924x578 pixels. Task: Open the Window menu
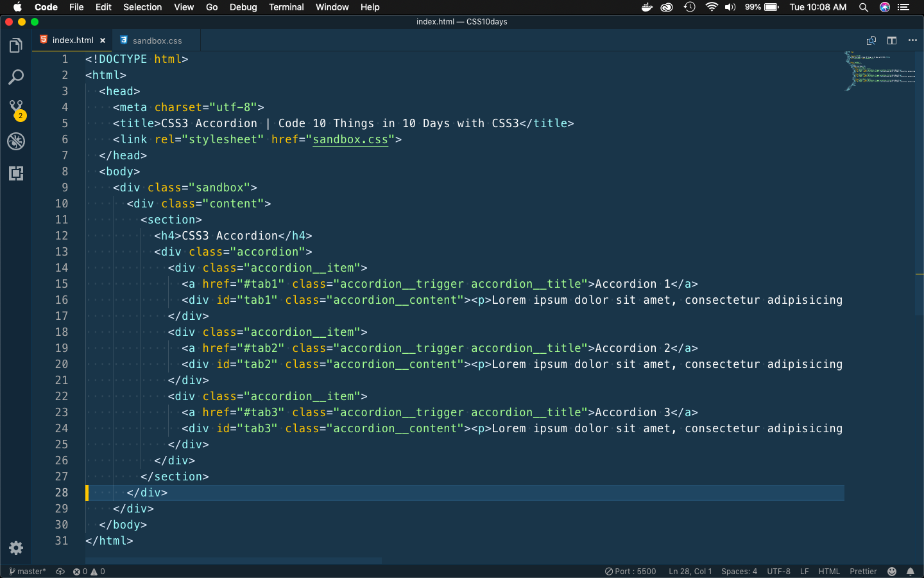click(332, 7)
